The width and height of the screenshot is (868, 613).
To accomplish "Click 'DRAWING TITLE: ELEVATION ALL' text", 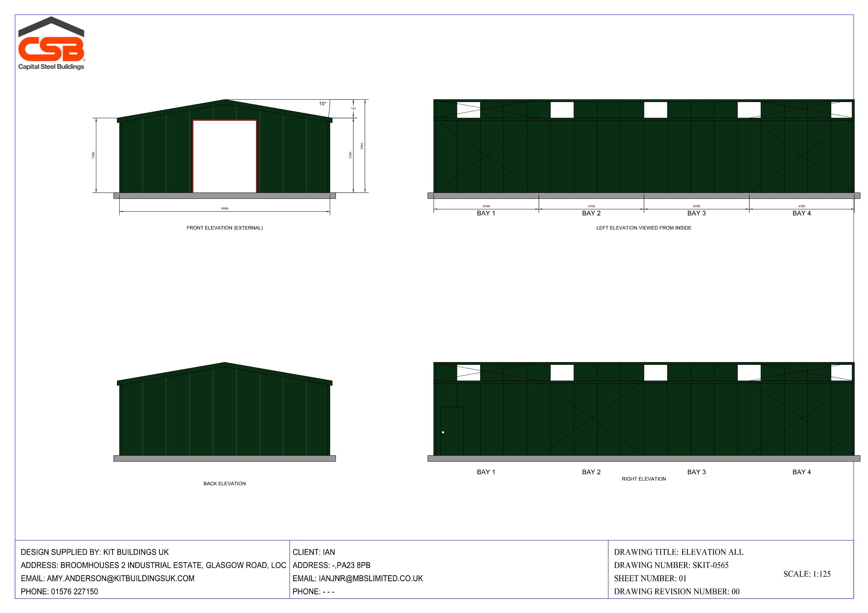I will click(679, 552).
